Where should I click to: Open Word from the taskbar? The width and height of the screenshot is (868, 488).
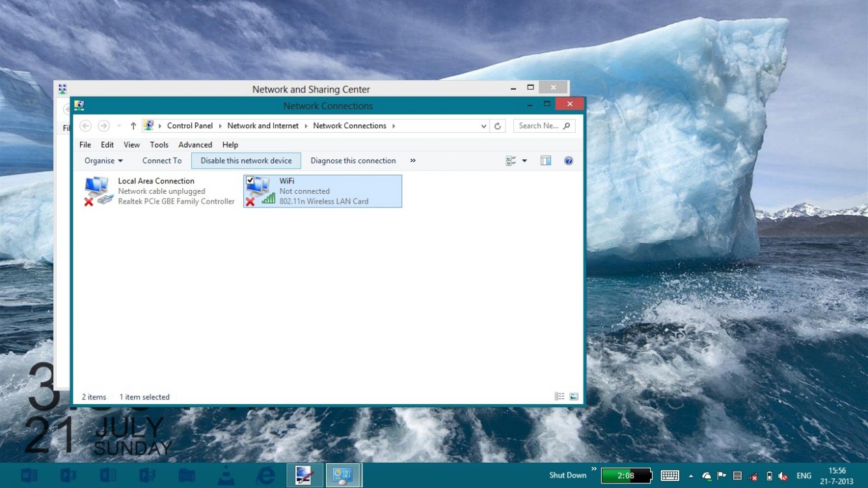(x=29, y=475)
